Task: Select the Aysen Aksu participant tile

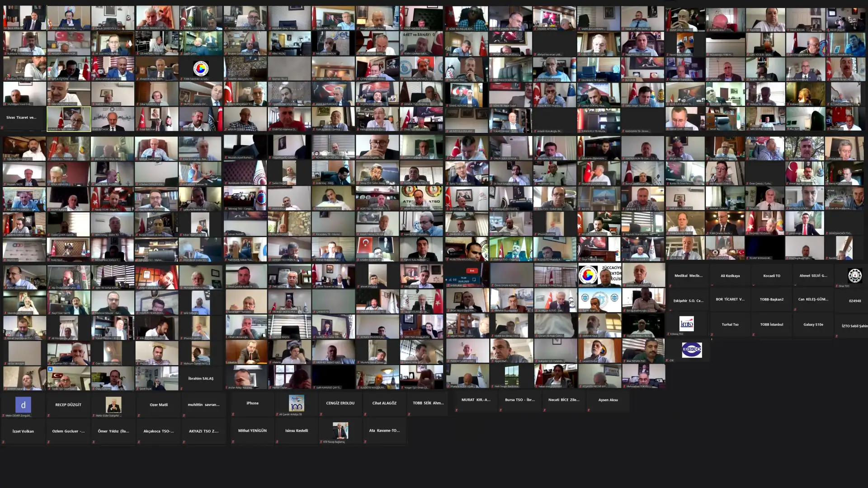Action: tap(608, 400)
